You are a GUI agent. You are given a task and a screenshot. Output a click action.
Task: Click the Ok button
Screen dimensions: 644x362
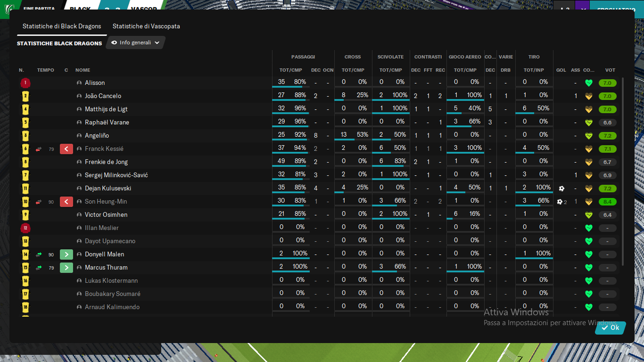(610, 328)
